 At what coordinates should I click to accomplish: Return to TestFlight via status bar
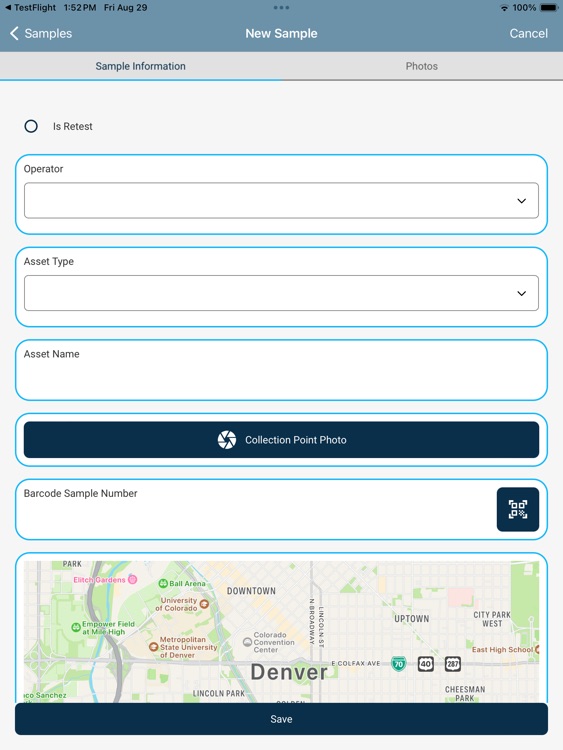(x=31, y=8)
